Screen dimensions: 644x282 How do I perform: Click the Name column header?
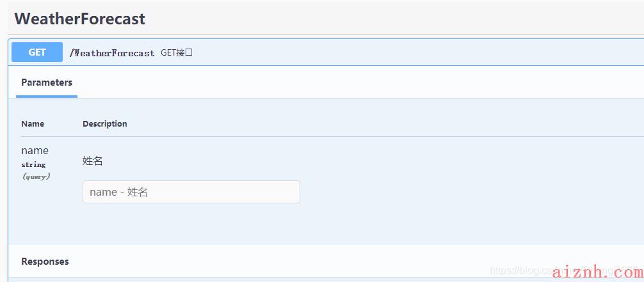coord(33,123)
